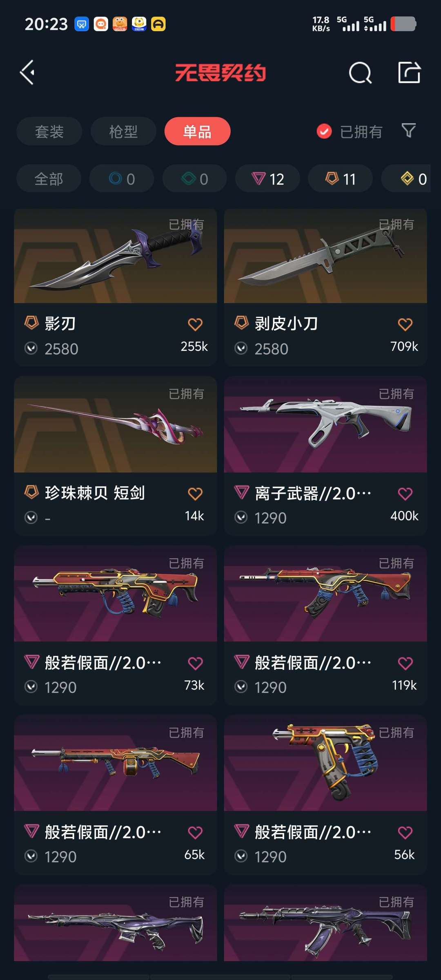The height and width of the screenshot is (980, 441).
Task: Switch to the 套装 tab
Action: tap(49, 131)
